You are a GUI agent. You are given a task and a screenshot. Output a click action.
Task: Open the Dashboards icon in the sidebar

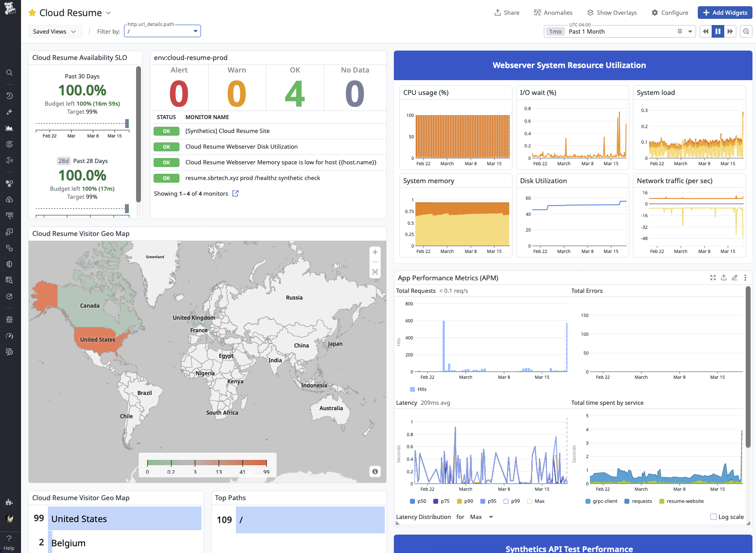(10, 128)
